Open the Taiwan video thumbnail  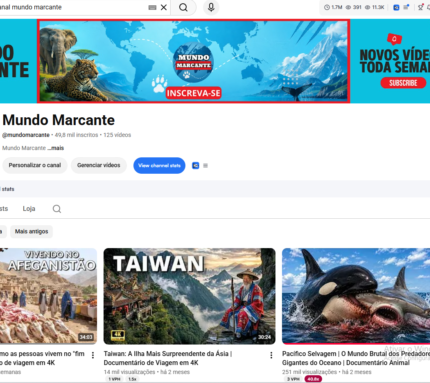189,296
